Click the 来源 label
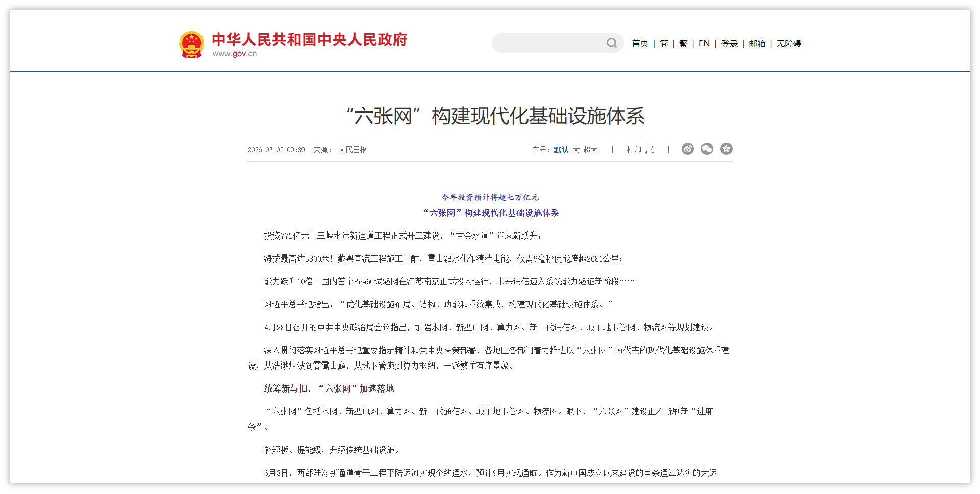 click(322, 150)
